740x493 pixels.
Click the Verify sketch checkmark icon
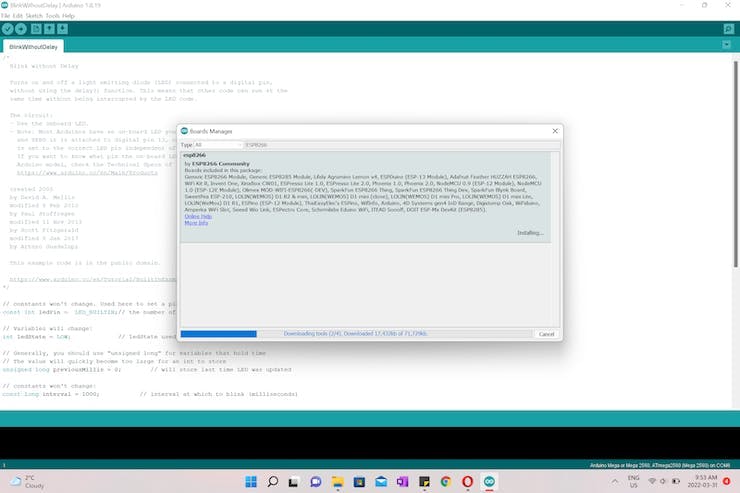[8, 29]
